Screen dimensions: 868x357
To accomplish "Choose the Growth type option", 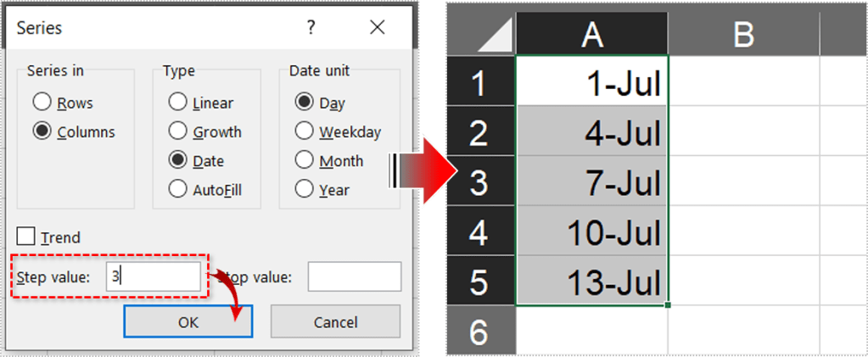I will [178, 132].
